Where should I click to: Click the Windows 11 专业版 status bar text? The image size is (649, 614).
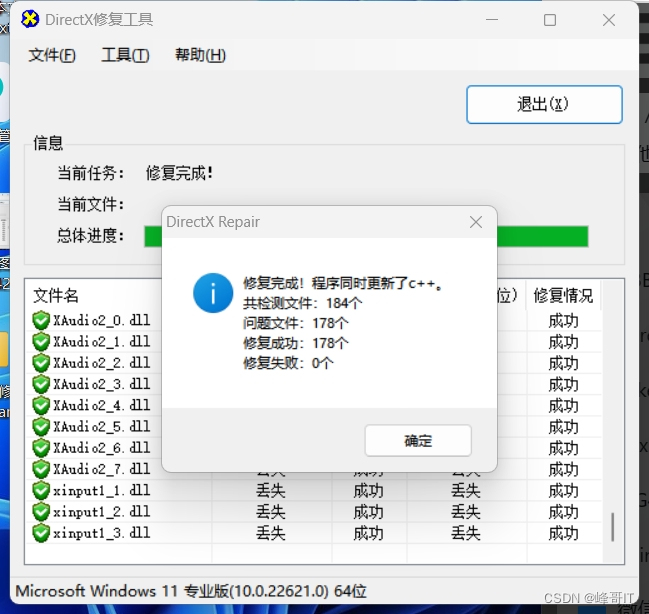click(191, 591)
